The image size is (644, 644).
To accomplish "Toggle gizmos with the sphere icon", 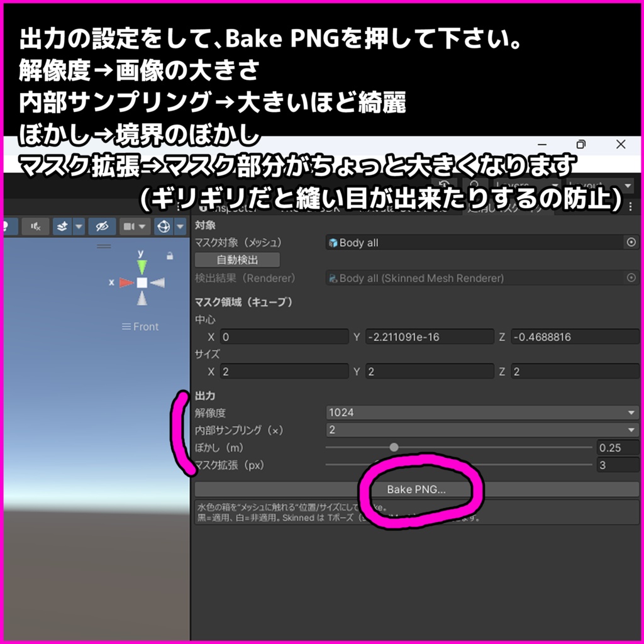I will click(x=164, y=226).
